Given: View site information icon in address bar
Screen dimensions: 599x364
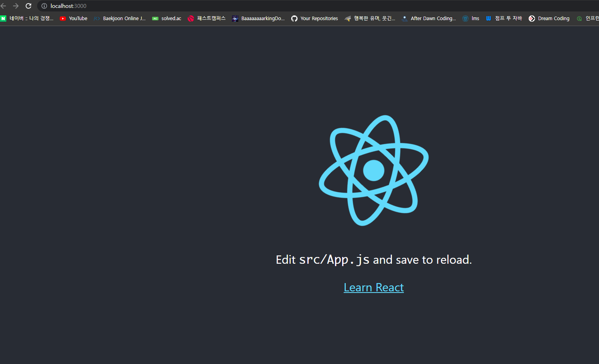Looking at the screenshot, I should [x=44, y=6].
